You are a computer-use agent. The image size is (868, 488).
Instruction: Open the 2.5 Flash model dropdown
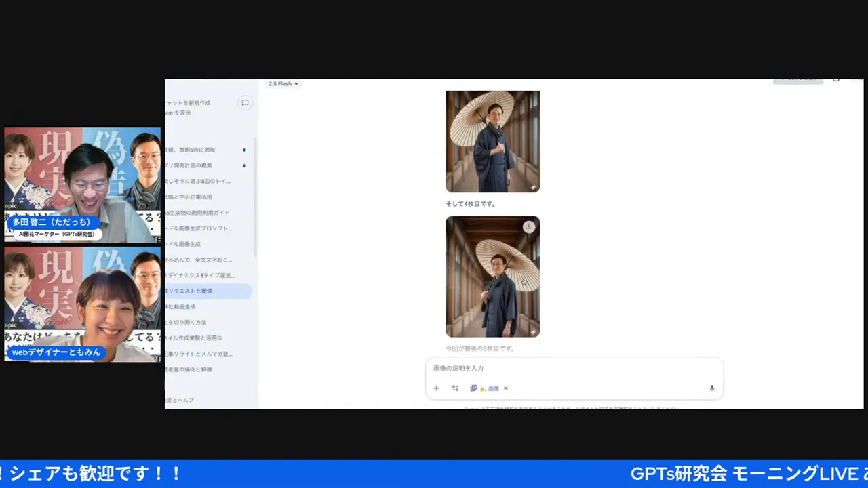point(283,84)
